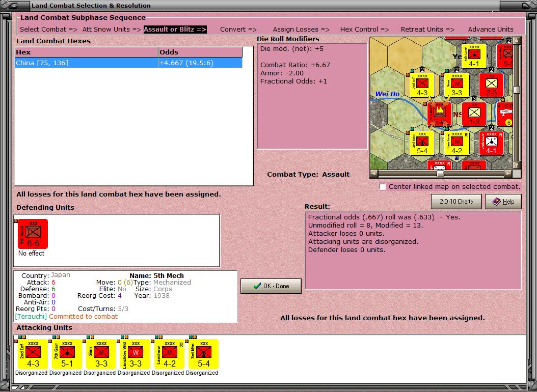Click the Hex column header
This screenshot has height=392, width=537.
pyautogui.click(x=86, y=52)
